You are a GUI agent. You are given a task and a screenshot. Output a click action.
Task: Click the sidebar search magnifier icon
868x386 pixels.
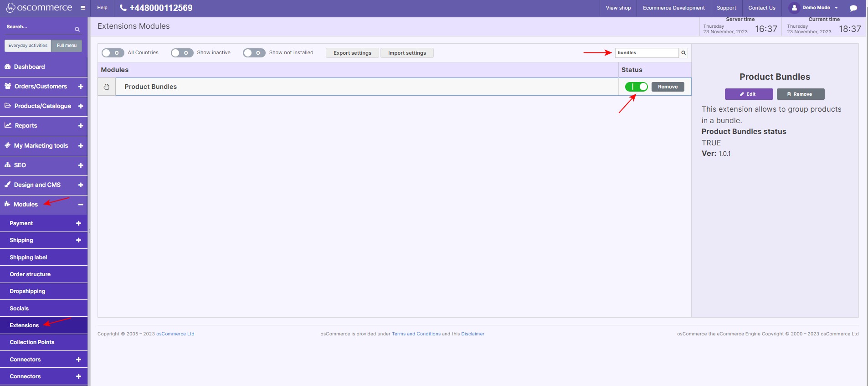coord(77,30)
